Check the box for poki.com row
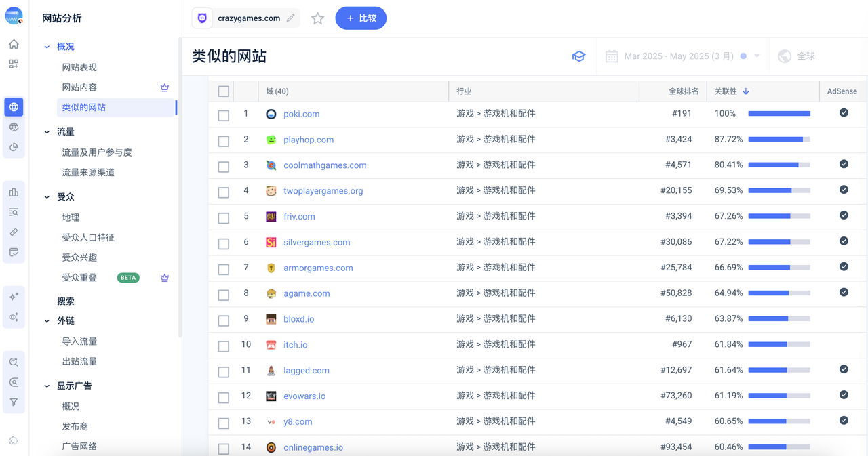This screenshot has height=456, width=868. pos(223,115)
